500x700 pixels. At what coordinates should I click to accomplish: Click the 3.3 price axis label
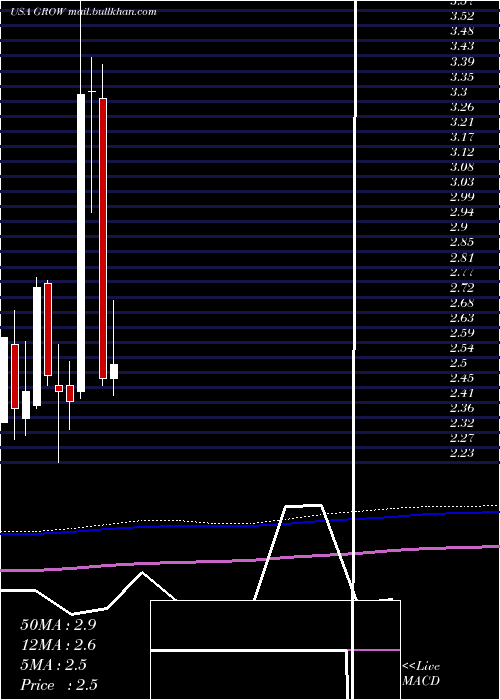(458, 92)
